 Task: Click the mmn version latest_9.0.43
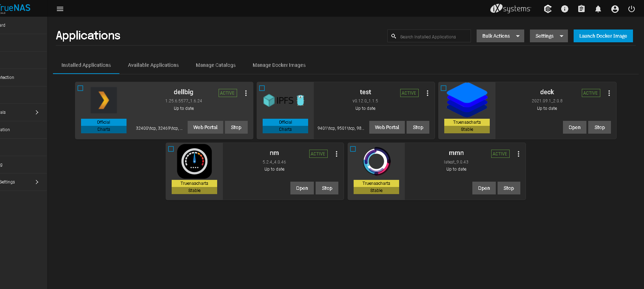pyautogui.click(x=456, y=162)
